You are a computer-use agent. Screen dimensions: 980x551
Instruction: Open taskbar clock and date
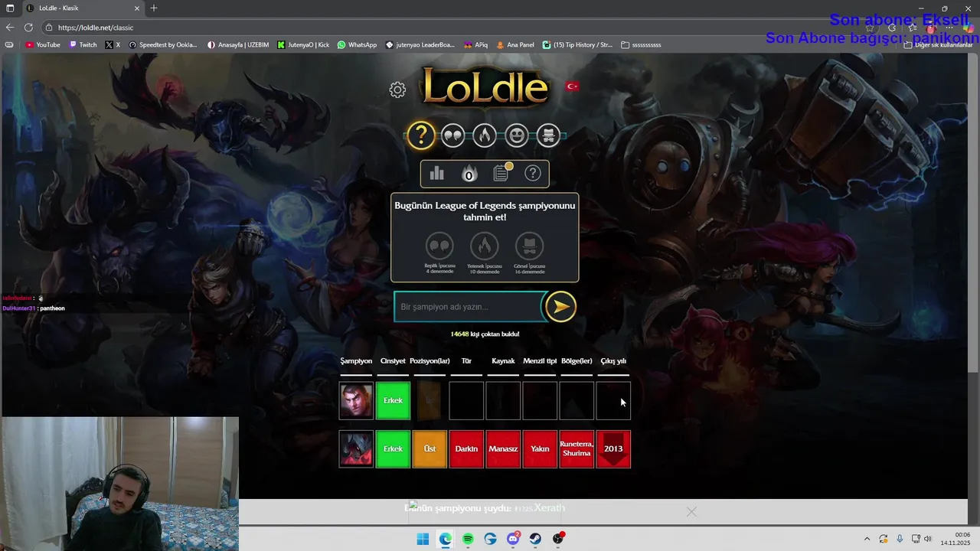click(955, 539)
